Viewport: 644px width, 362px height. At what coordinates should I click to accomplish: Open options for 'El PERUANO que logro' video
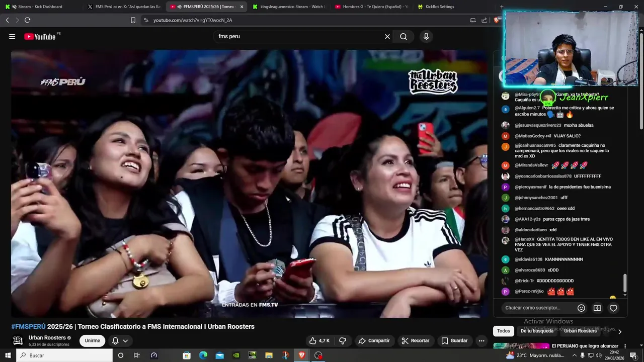625,346
